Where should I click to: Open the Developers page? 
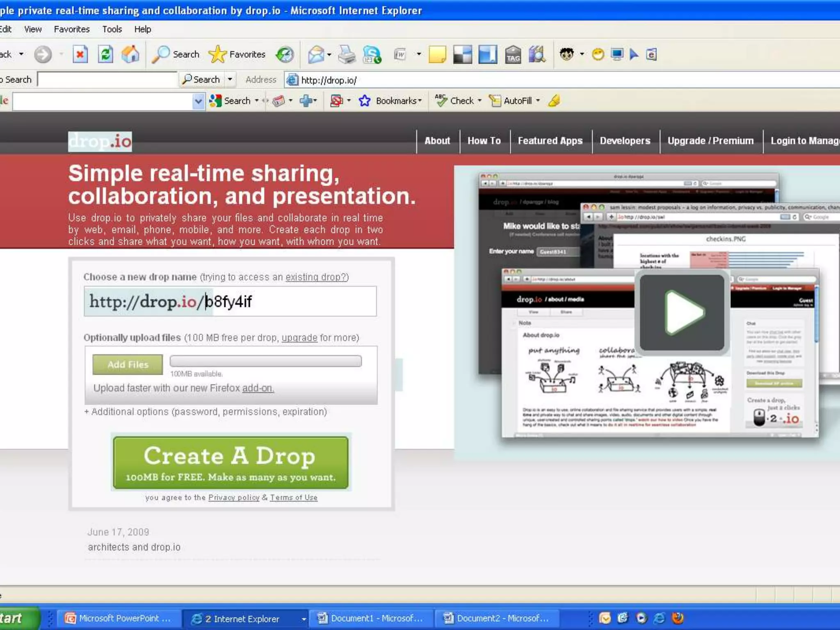point(625,141)
